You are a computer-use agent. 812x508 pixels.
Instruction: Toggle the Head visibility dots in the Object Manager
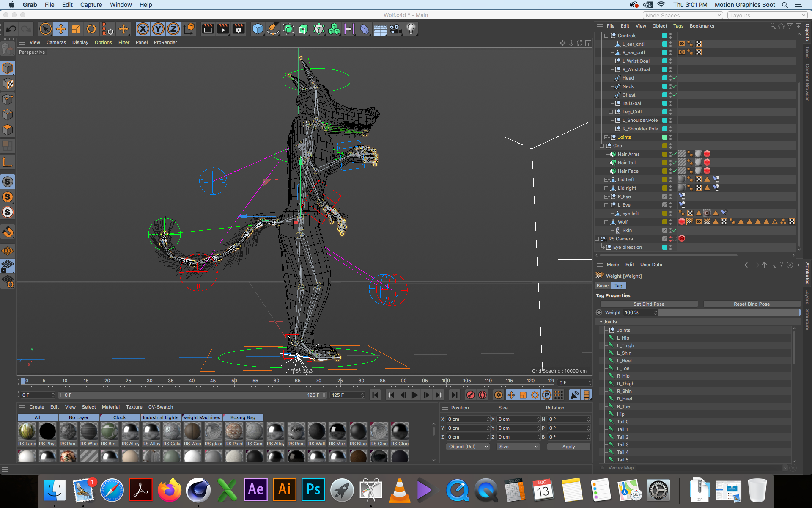tap(670, 78)
